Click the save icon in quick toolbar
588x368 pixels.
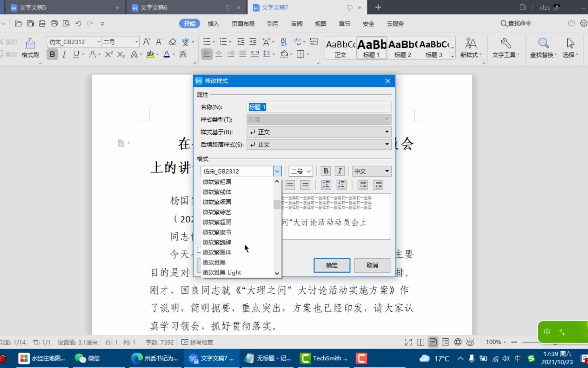click(30, 24)
